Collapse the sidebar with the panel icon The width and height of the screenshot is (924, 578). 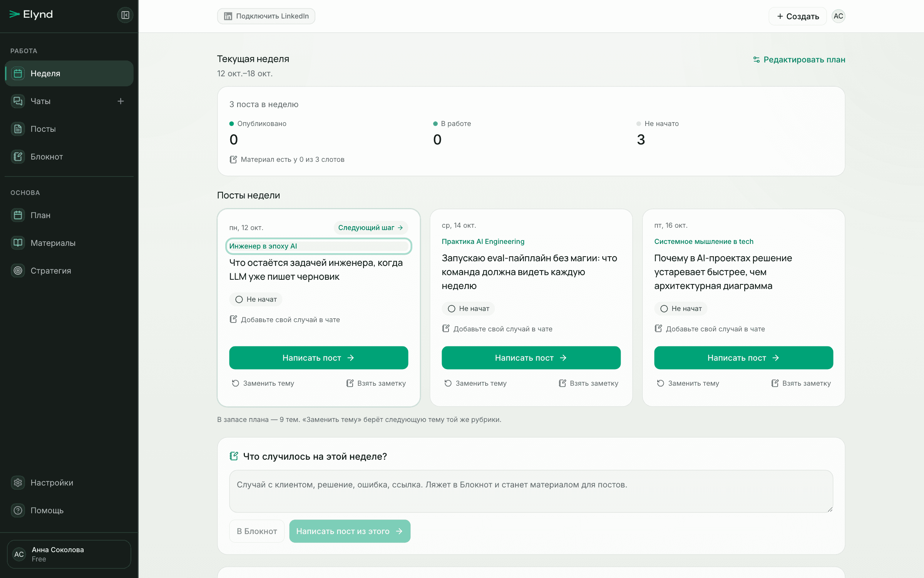[125, 15]
